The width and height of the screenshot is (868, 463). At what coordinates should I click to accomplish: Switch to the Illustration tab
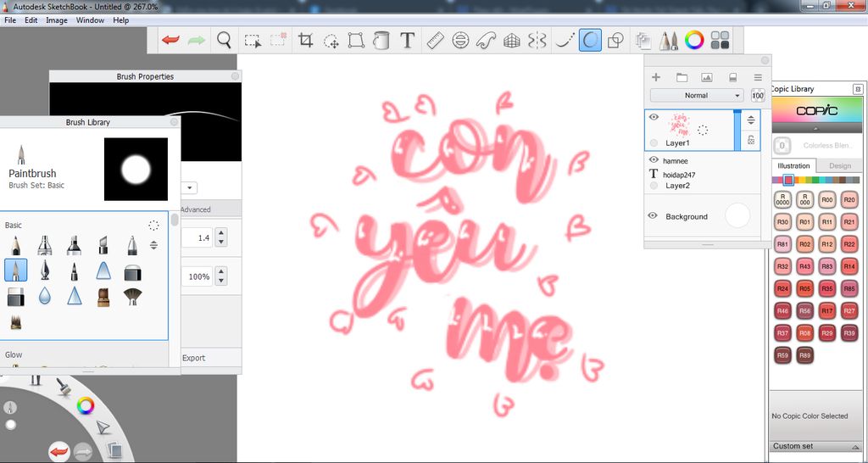(x=793, y=165)
